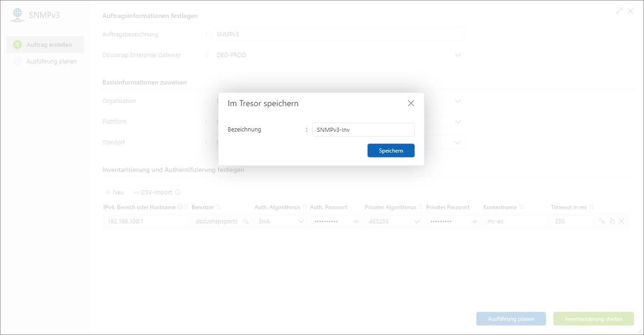Viewport: 644px width, 335px height.
Task: Add a new device row via the Neu plus icon
Action: [x=107, y=192]
